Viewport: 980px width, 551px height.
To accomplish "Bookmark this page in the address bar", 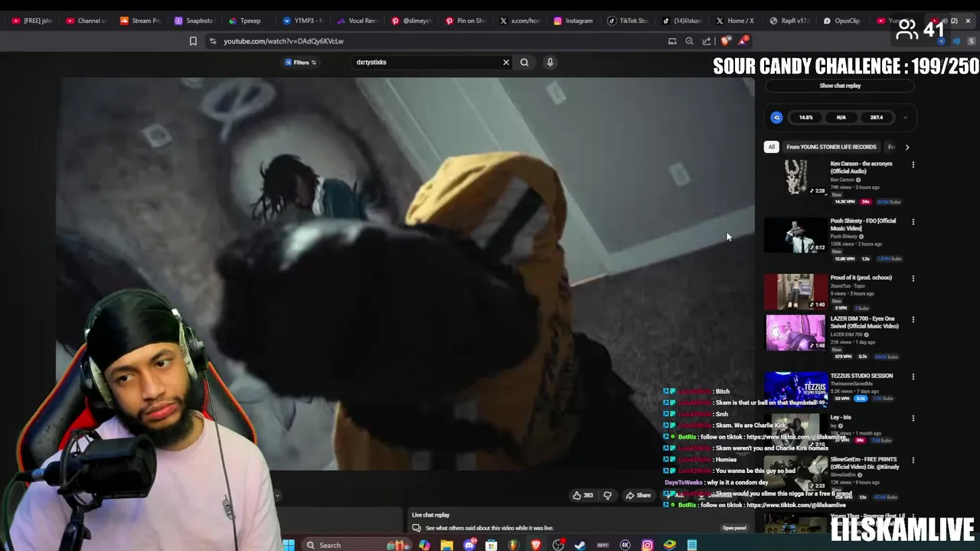I will click(x=193, y=41).
